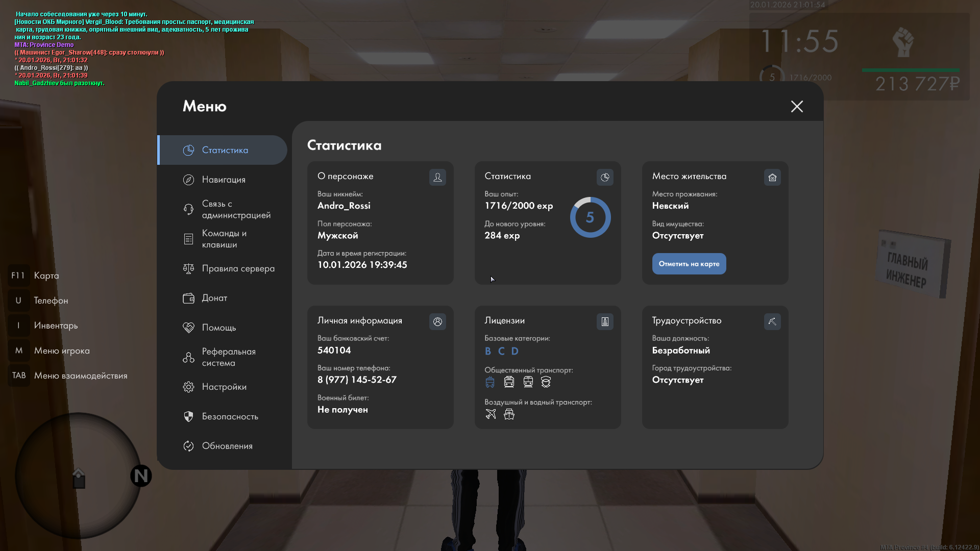Click the license category D letter
This screenshot has height=551, width=980.
(x=514, y=351)
